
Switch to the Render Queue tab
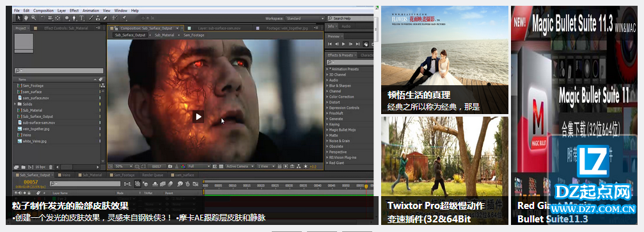click(x=152, y=175)
